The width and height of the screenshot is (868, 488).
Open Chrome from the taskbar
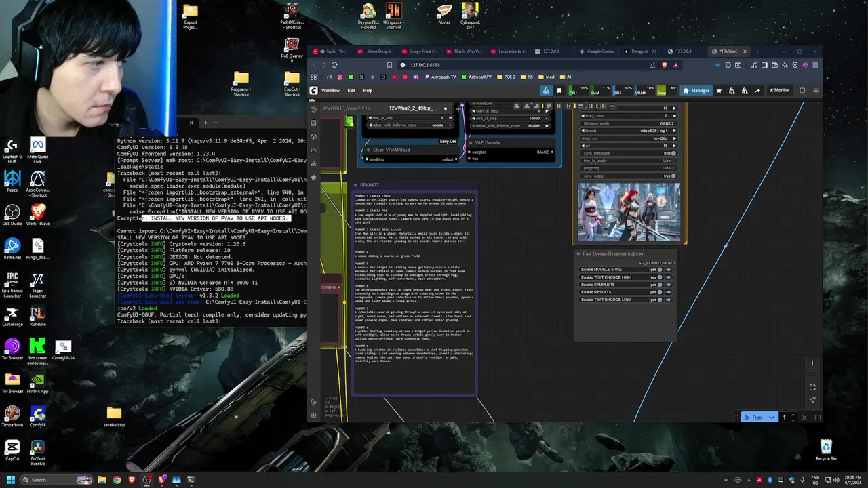tap(117, 480)
